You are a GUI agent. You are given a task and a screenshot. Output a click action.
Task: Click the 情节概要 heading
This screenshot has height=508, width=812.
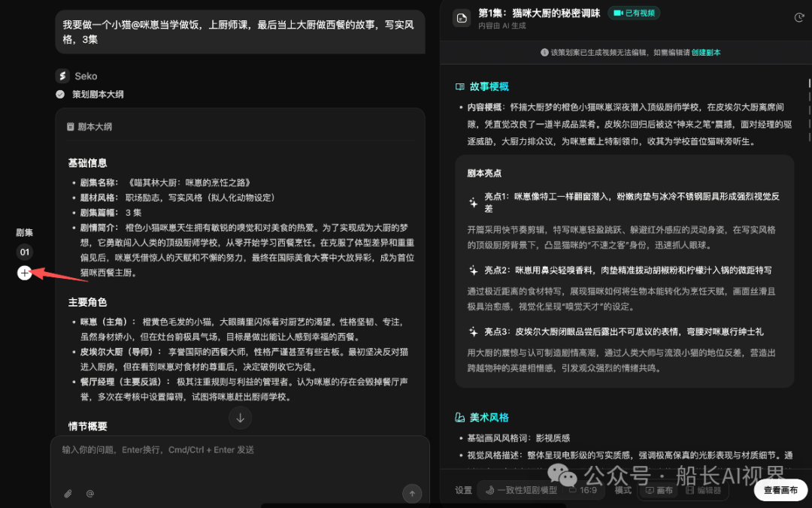click(x=87, y=426)
